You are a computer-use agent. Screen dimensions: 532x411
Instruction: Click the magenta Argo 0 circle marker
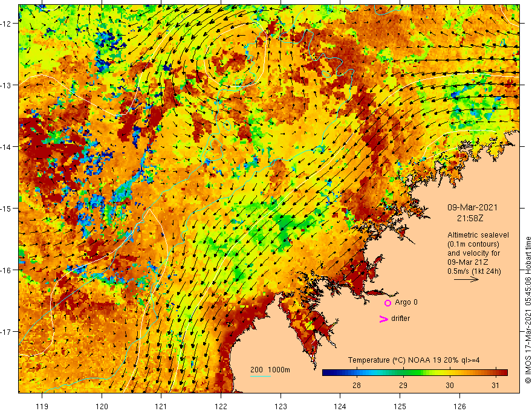(388, 303)
